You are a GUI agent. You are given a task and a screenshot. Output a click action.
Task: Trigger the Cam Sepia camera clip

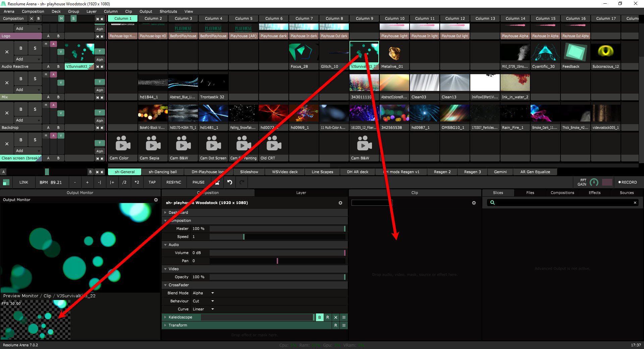tap(153, 144)
